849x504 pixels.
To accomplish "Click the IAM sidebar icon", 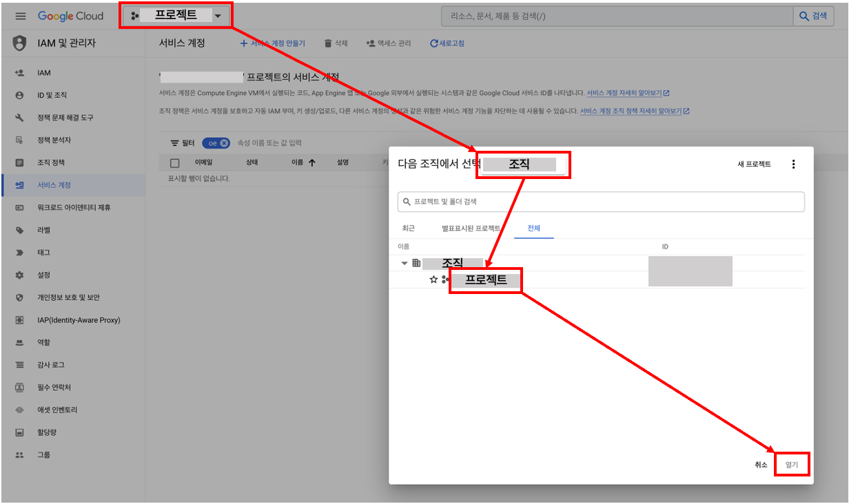I will (20, 72).
